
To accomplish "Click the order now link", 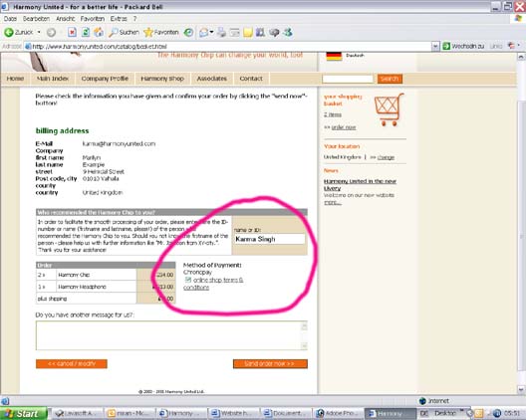I will coord(344,127).
